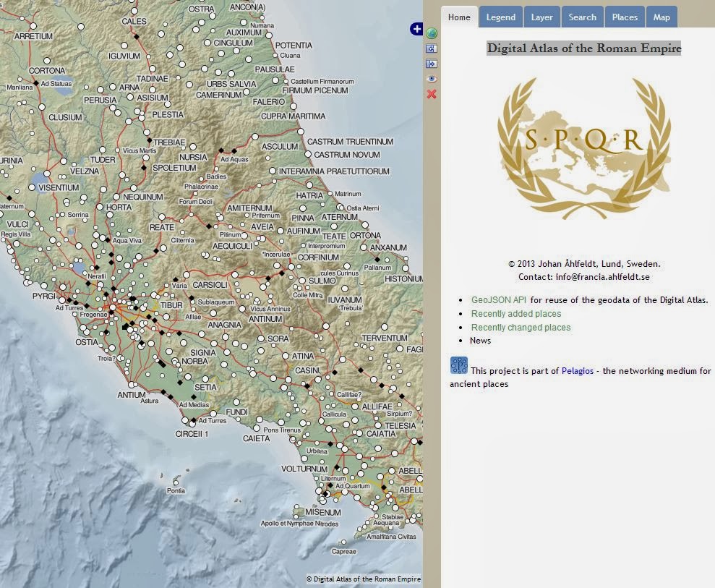
Task: Click the INTERAMNIA PRAETUTTIORUM label
Action: [x=334, y=171]
